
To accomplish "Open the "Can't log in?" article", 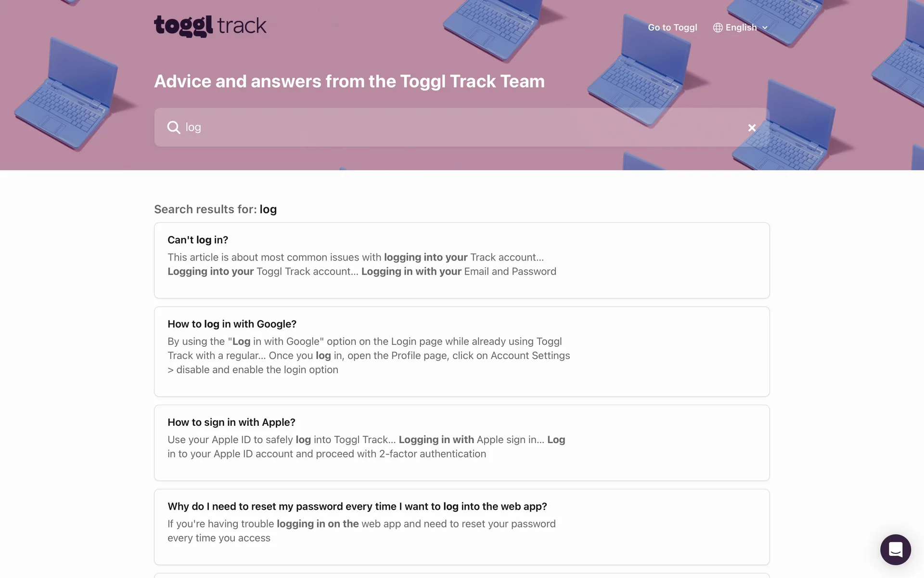I will [x=198, y=240].
